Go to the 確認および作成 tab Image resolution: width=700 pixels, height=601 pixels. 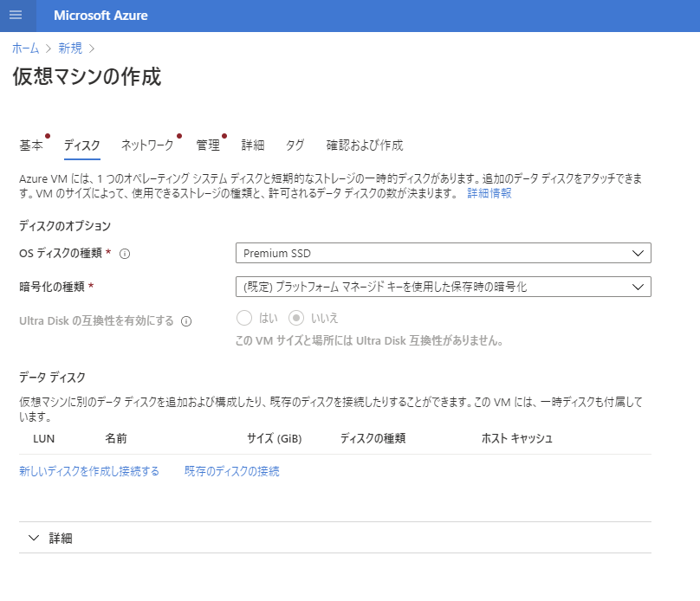[x=364, y=145]
